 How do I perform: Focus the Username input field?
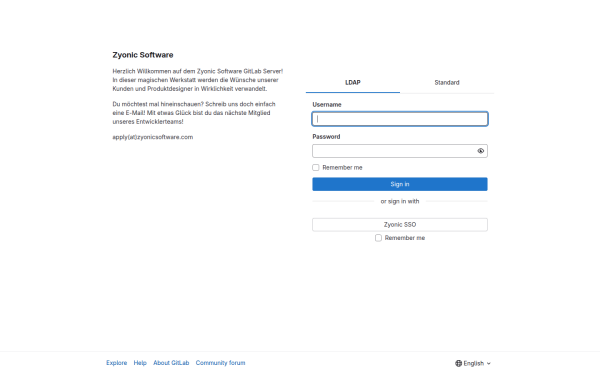[400, 119]
